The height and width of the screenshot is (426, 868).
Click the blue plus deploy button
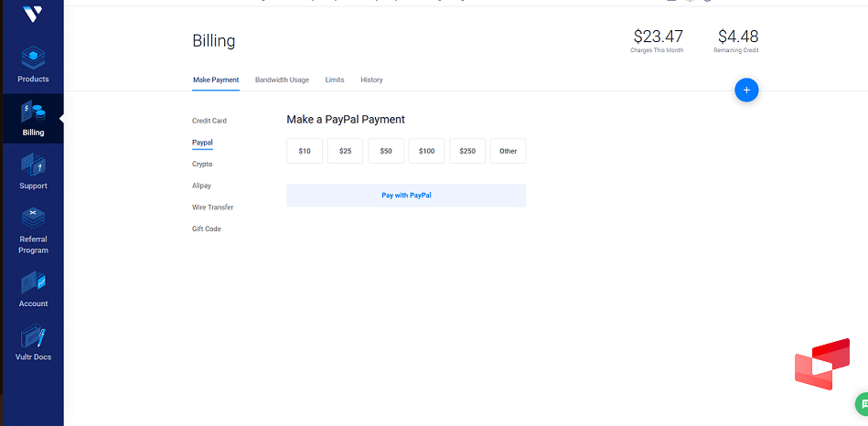746,91
